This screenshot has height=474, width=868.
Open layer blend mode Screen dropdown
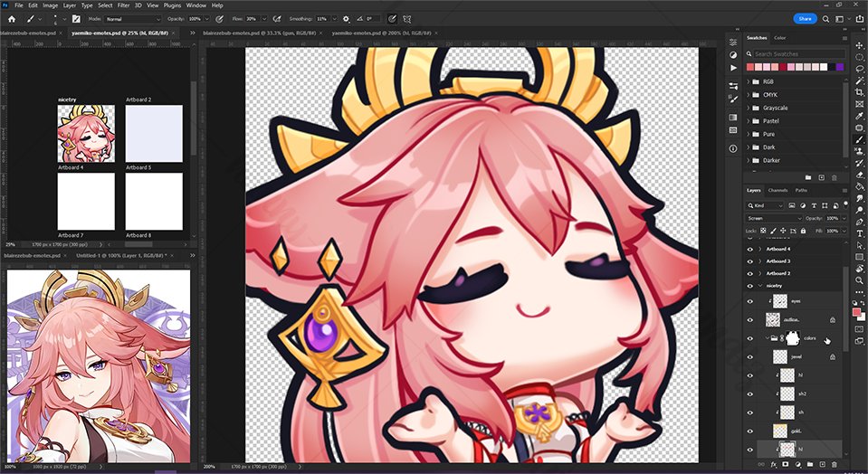pos(775,219)
